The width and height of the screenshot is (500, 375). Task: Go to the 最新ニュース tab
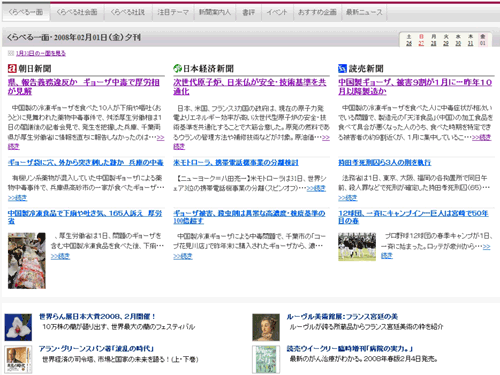[364, 12]
